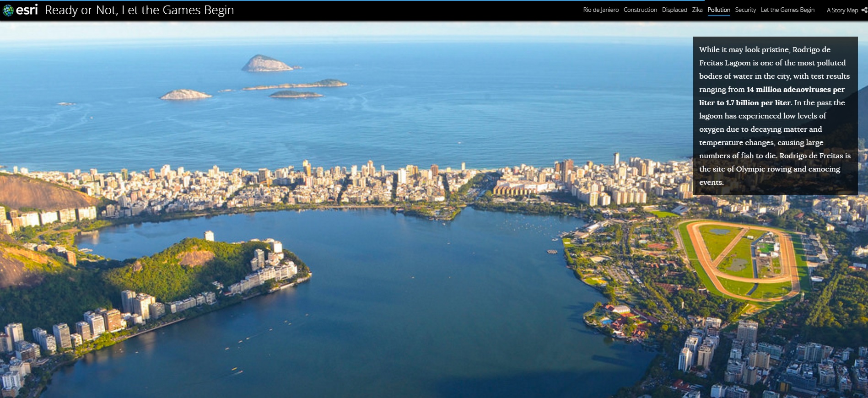Go to the Rio de Janiero section

pos(600,10)
